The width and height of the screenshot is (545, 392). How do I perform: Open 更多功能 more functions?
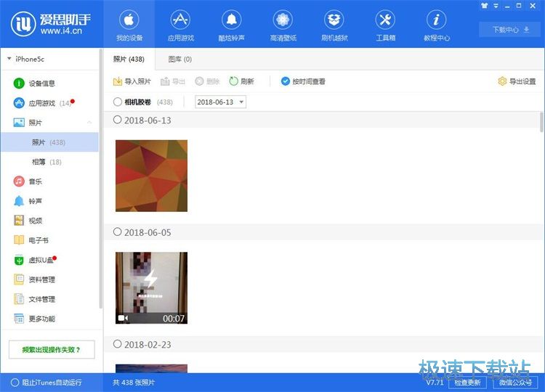click(34, 319)
